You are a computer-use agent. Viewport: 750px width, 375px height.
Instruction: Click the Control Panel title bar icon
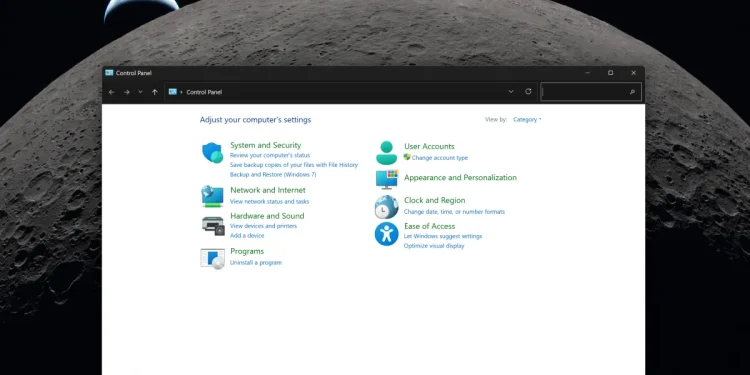pos(110,73)
